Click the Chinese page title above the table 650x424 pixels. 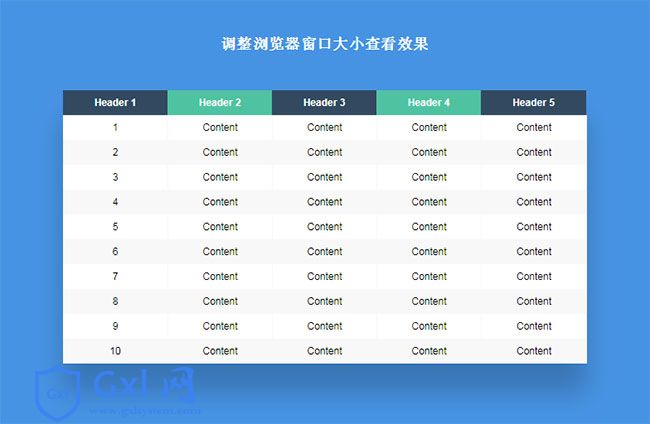coord(325,44)
